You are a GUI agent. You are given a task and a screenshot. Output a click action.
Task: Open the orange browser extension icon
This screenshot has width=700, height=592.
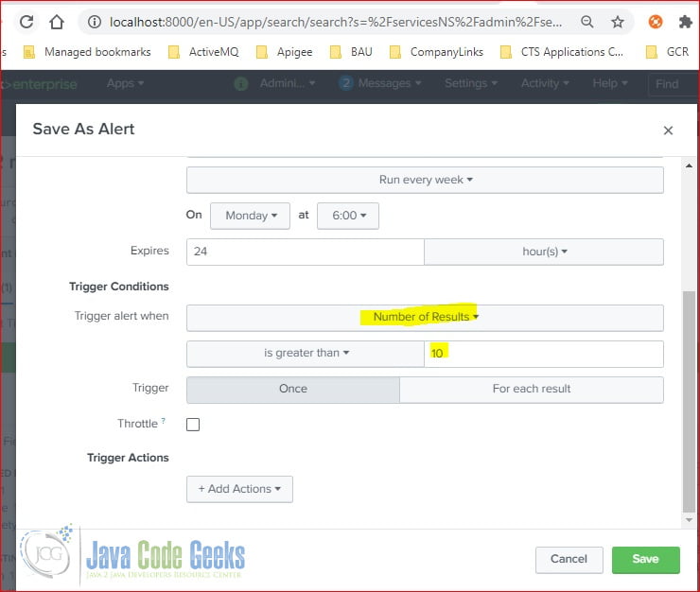(x=655, y=22)
